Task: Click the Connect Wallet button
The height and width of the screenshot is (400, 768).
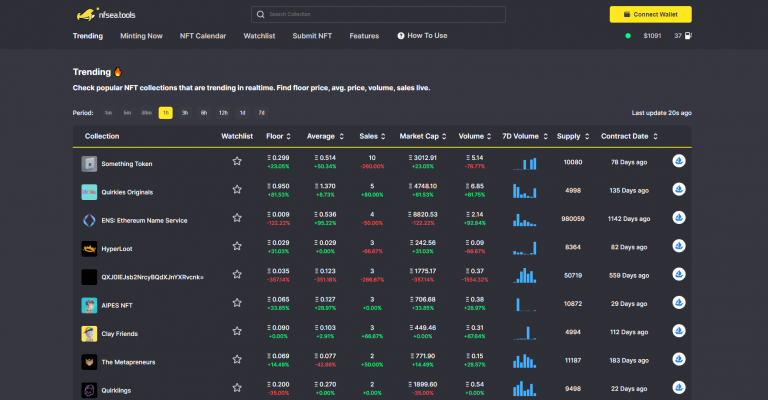Action: click(650, 15)
